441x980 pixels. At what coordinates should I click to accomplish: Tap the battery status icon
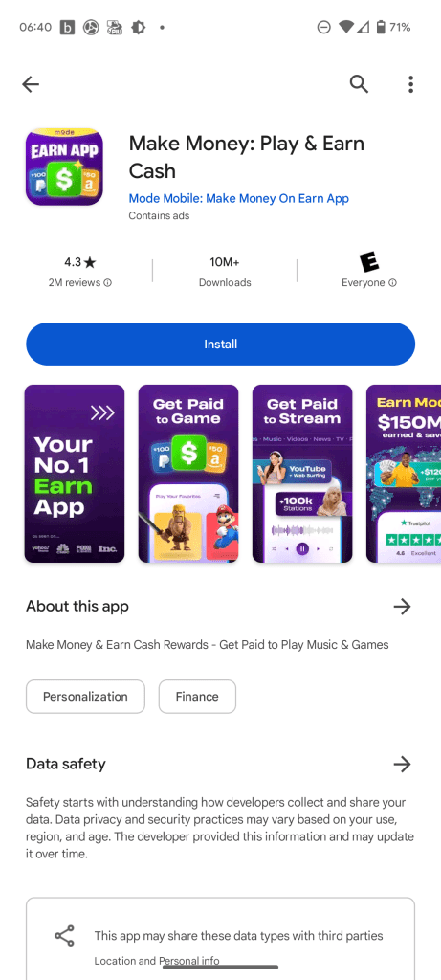pyautogui.click(x=381, y=28)
